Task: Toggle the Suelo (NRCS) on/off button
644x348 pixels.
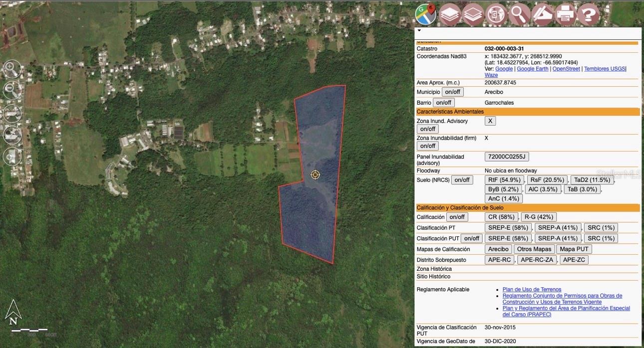Action: 462,180
